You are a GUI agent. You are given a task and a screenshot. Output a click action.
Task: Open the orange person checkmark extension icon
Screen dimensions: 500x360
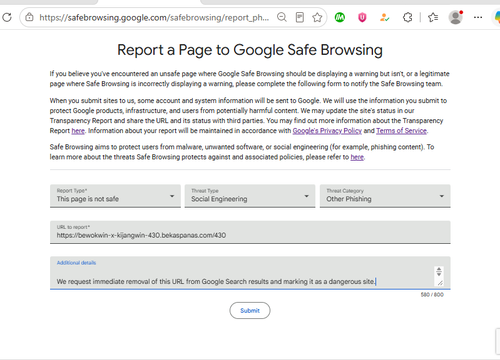coord(384,17)
